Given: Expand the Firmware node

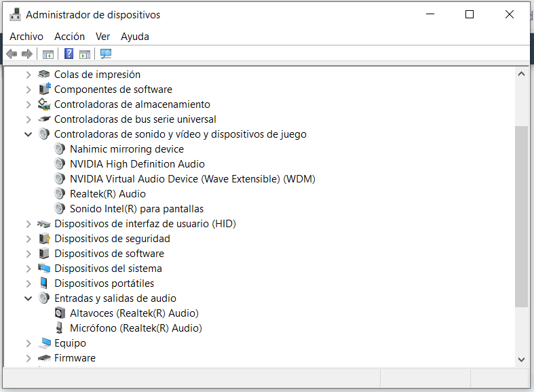Looking at the screenshot, I should click(x=28, y=358).
